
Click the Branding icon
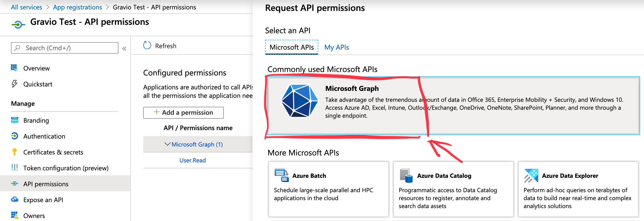pos(14,120)
